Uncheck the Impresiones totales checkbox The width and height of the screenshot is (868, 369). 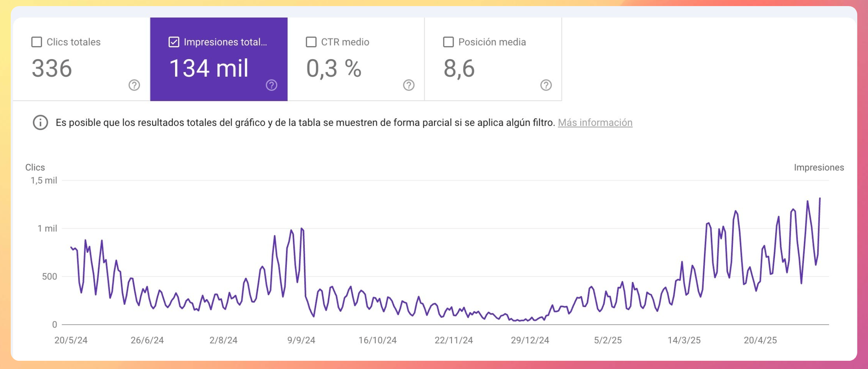tap(174, 42)
